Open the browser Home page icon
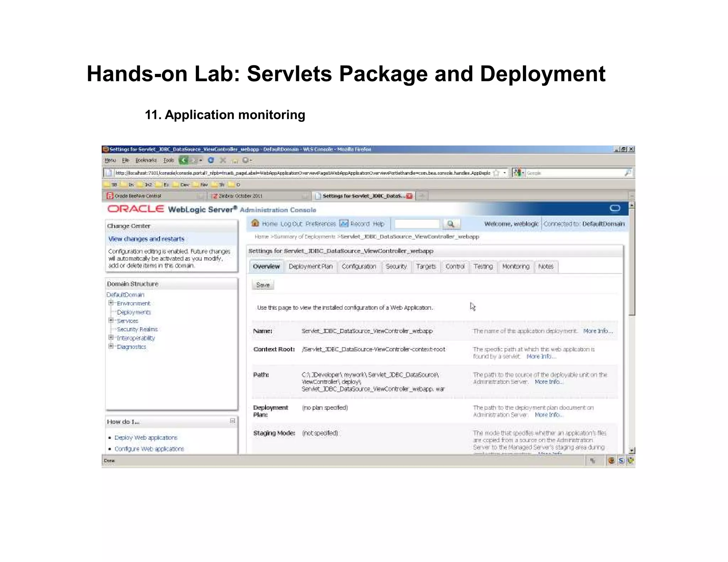 [x=234, y=161]
